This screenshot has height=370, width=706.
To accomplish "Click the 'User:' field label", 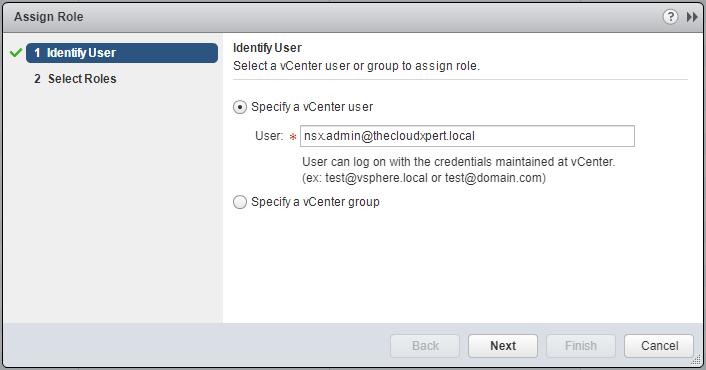I will pos(269,136).
